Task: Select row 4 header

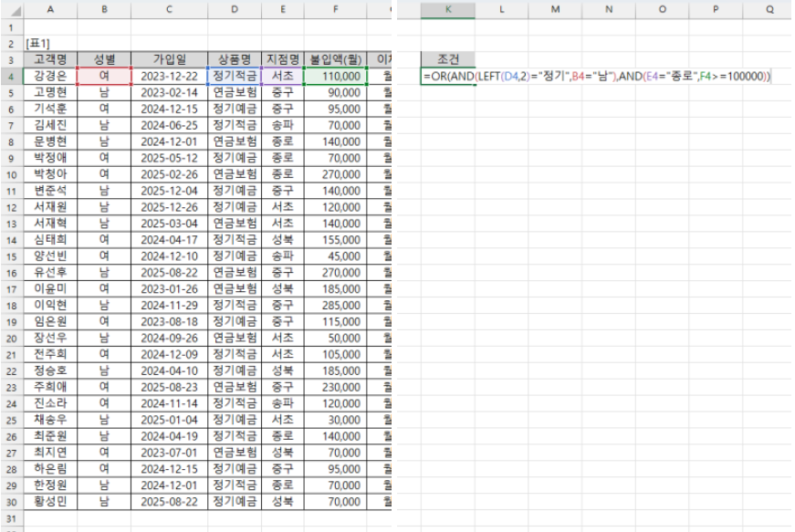Action: click(11, 77)
